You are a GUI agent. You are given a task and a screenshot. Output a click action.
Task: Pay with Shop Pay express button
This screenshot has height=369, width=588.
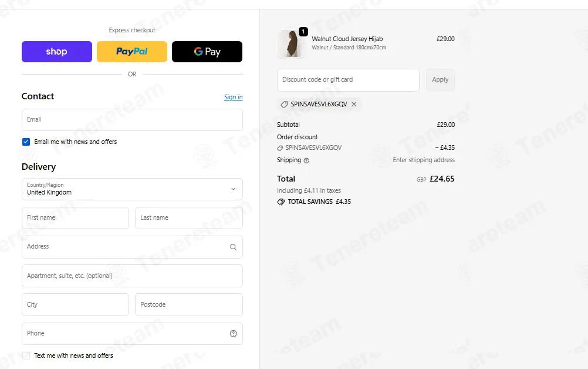(x=56, y=52)
